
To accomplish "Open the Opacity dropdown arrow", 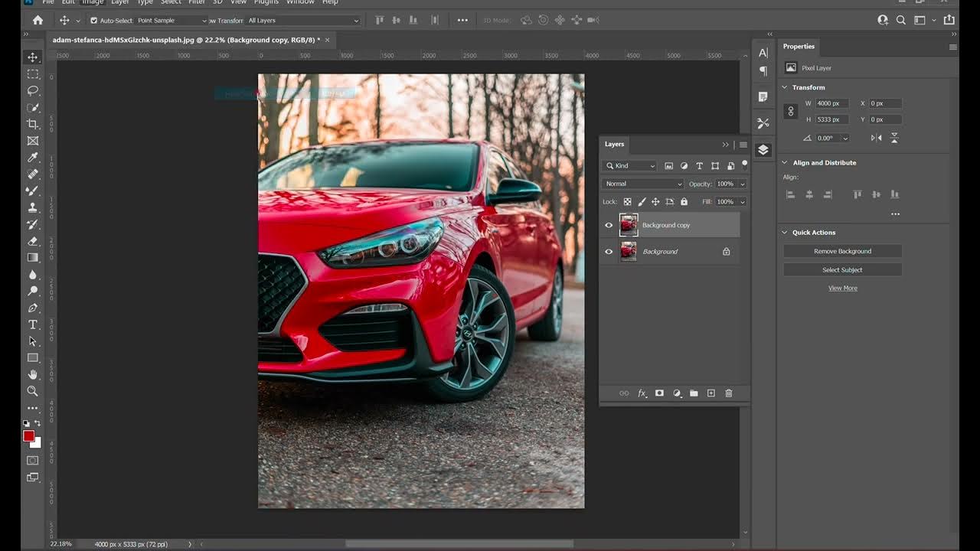I will (x=742, y=184).
